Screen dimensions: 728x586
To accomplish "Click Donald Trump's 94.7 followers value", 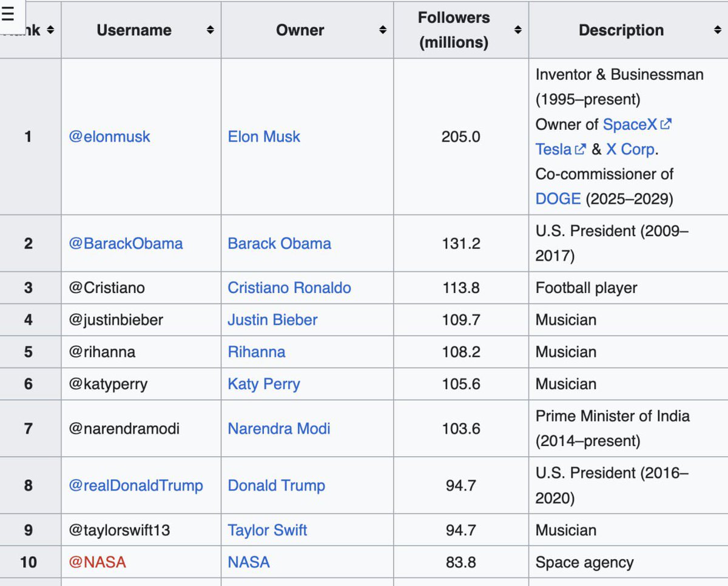I will pos(460,485).
